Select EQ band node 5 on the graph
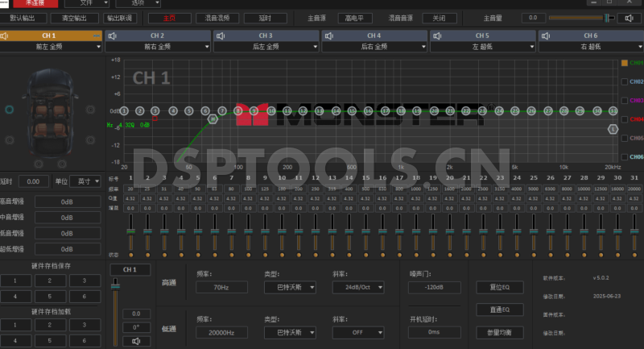Viewport: 644px width, 349px height. pyautogui.click(x=188, y=111)
